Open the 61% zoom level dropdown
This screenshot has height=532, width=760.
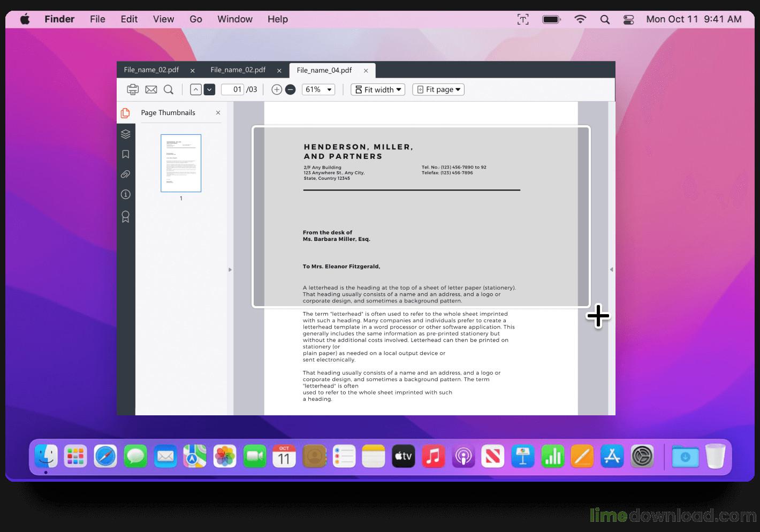tap(318, 89)
